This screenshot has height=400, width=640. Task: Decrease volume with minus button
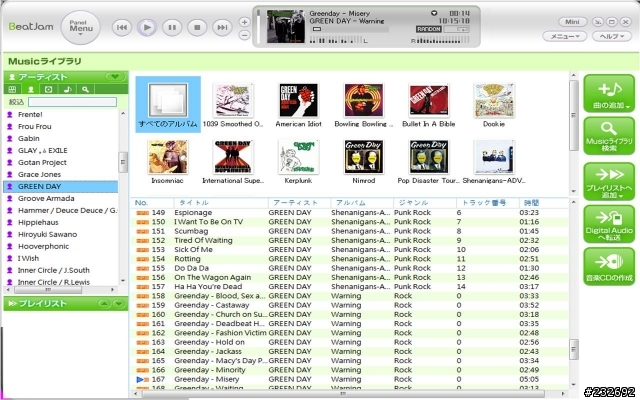(244, 36)
